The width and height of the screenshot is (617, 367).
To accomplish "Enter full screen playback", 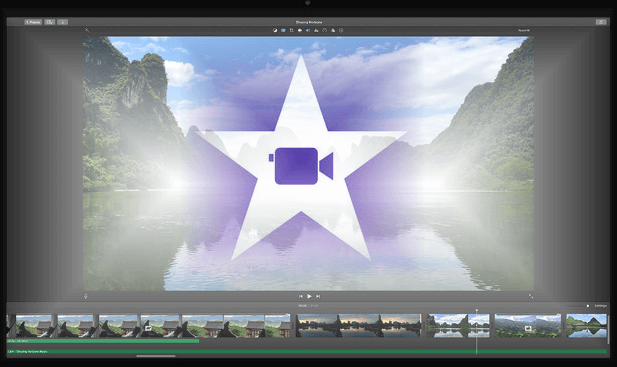I will (x=531, y=296).
